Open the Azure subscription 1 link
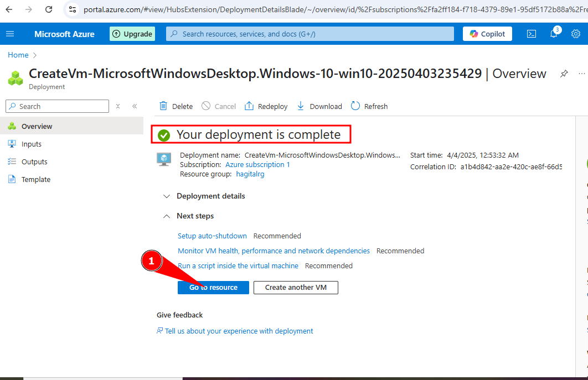 tap(257, 164)
